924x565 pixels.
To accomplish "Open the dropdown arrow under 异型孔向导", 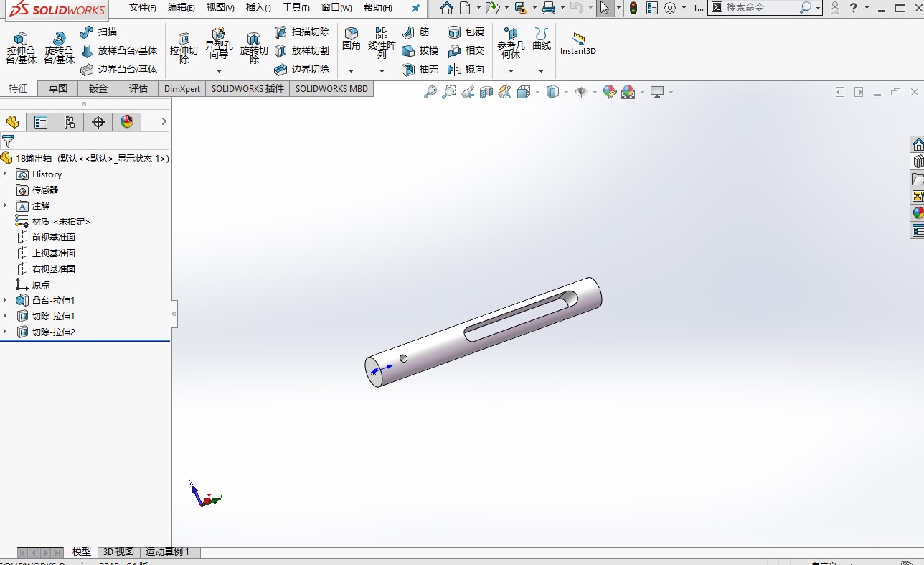I will click(219, 71).
